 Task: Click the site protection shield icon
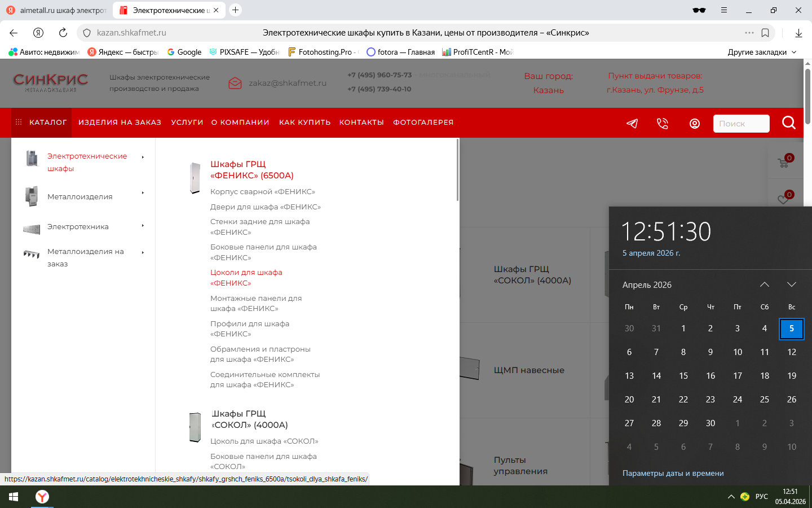point(87,33)
